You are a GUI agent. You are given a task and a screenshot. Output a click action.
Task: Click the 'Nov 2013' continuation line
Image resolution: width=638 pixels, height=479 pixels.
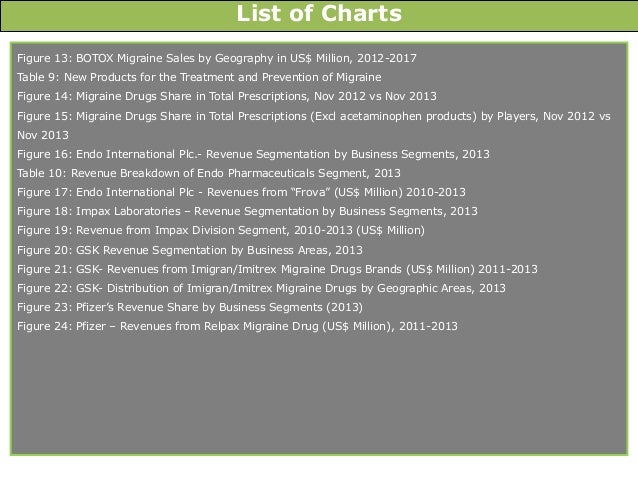43,135
